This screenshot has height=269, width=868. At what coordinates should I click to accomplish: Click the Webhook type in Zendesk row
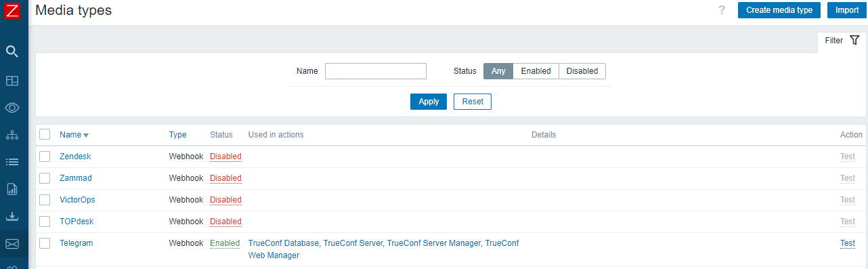tap(186, 157)
